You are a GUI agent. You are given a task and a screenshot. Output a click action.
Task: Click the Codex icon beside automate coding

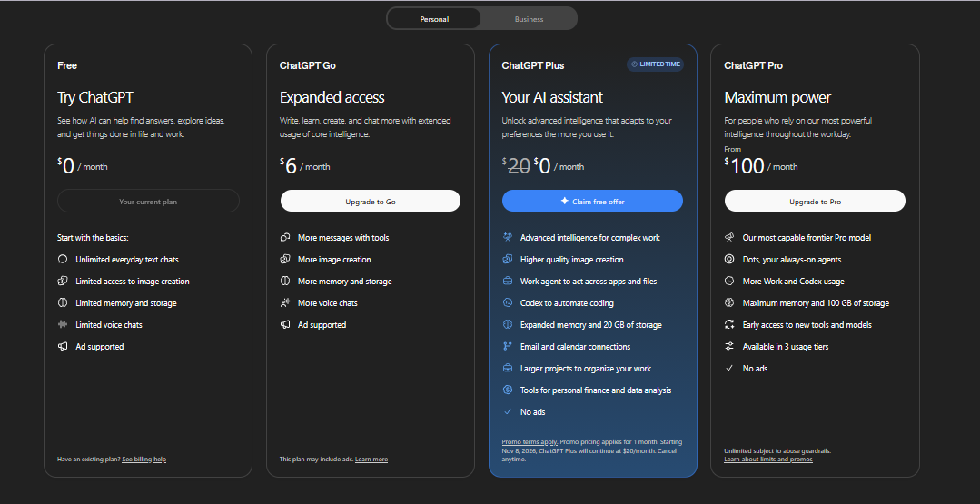coord(508,303)
